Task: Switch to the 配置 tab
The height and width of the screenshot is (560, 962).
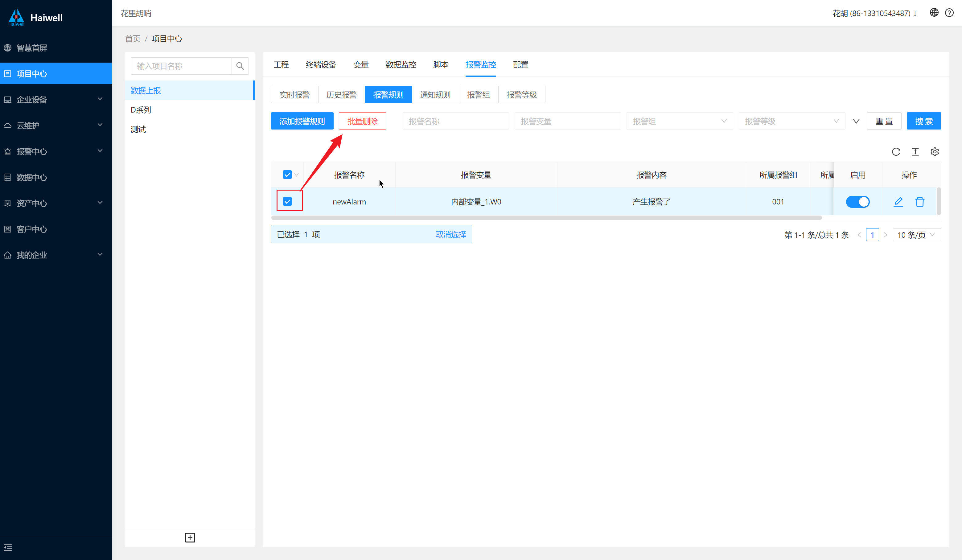Action: point(520,64)
